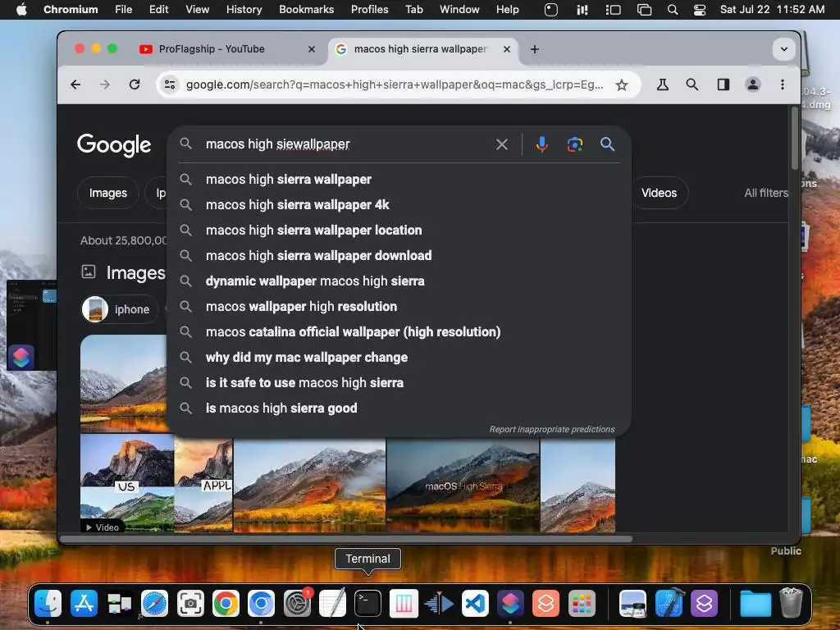The image size is (840, 630).
Task: Open the History menu
Action: tap(244, 9)
